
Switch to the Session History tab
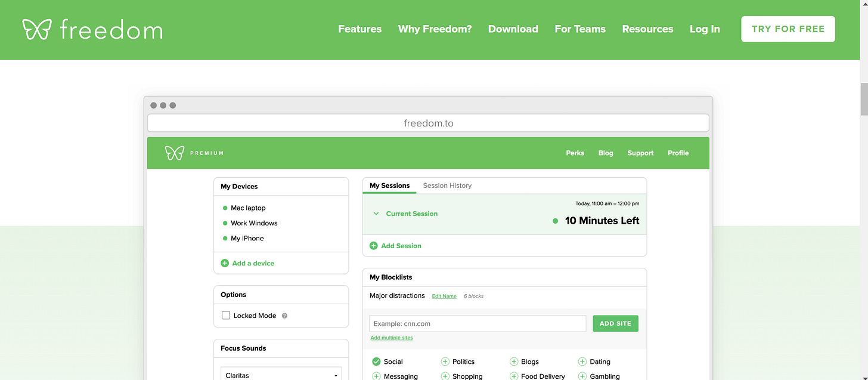pyautogui.click(x=447, y=186)
